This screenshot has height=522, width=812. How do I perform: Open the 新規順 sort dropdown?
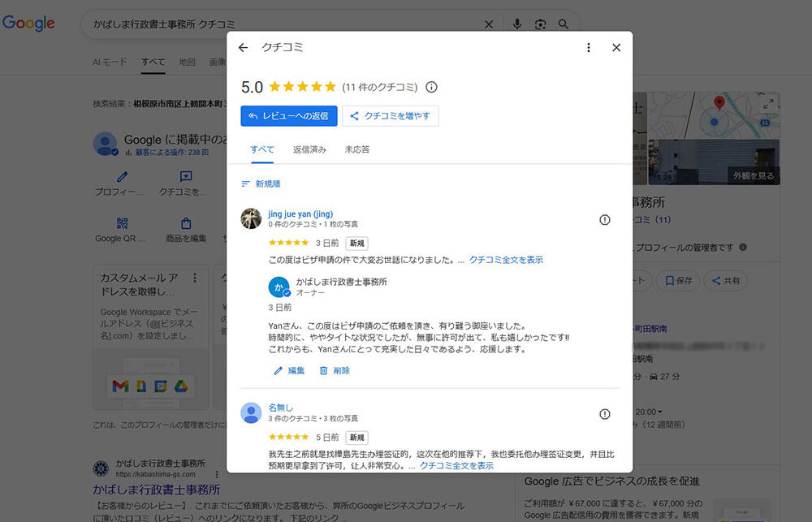pos(261,184)
